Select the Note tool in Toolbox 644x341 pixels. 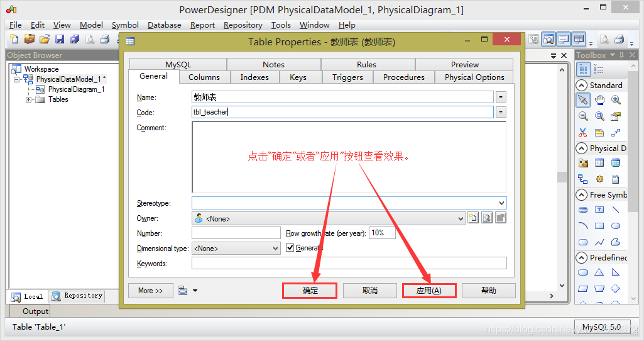click(x=599, y=133)
